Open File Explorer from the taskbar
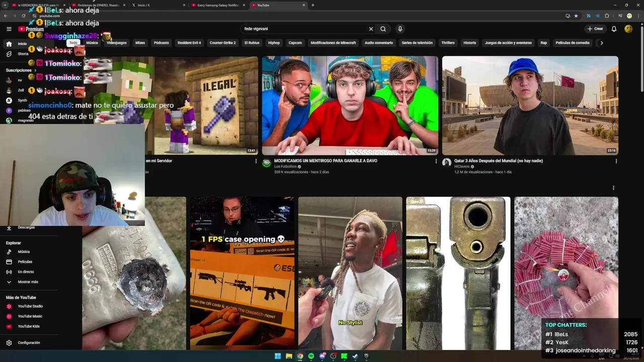This screenshot has width=644, height=362. click(x=289, y=356)
